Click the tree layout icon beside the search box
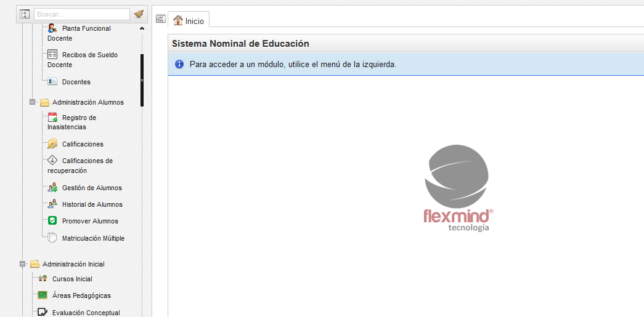 [25, 14]
